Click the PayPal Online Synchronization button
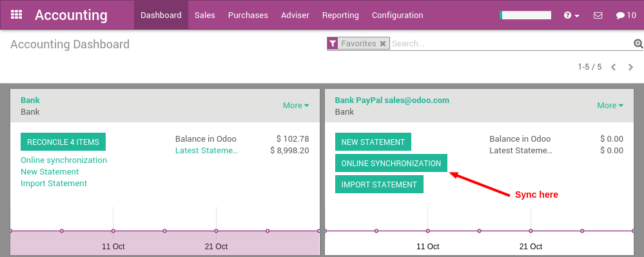The image size is (644, 257). click(x=391, y=163)
